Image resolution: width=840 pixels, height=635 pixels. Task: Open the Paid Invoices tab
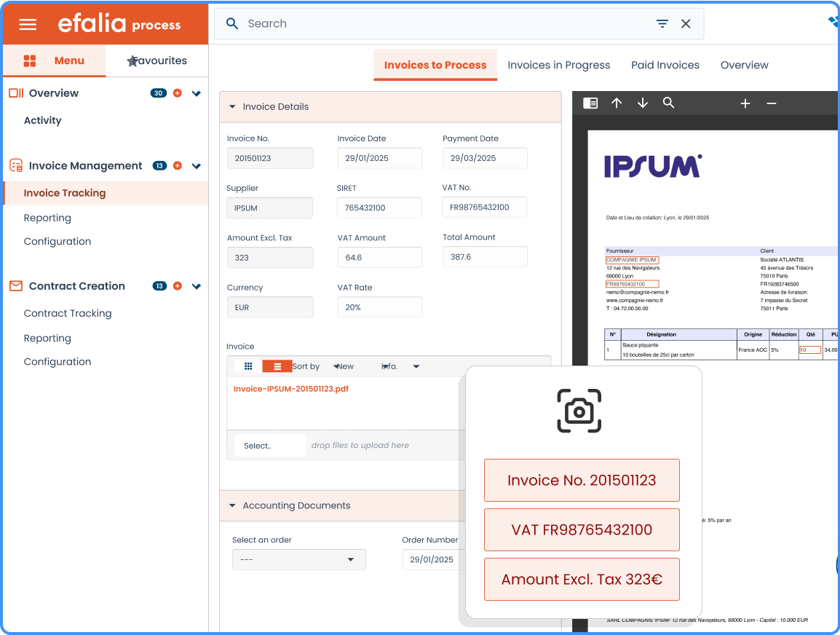[x=665, y=65]
